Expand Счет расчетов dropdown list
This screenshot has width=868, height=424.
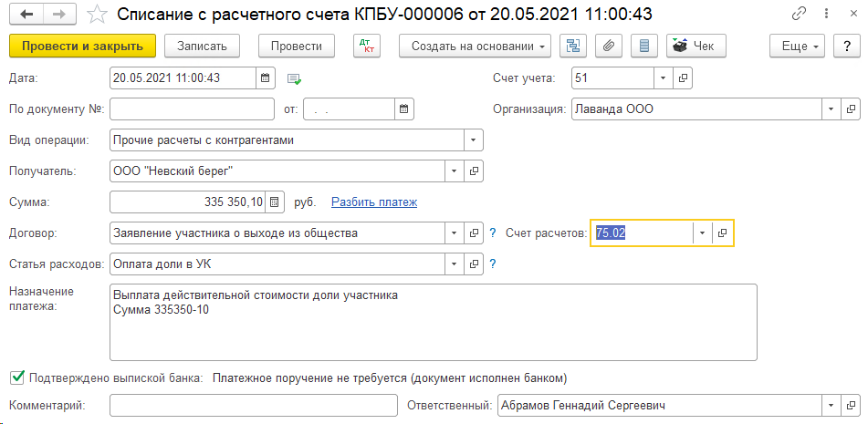coord(702,233)
